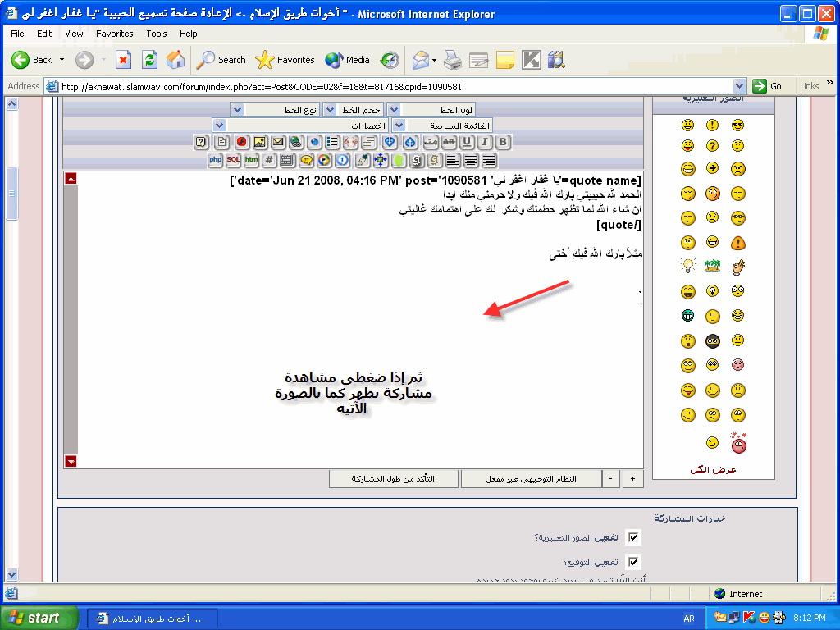
Task: Apply Italic (I) formatting in editor
Action: [485, 142]
